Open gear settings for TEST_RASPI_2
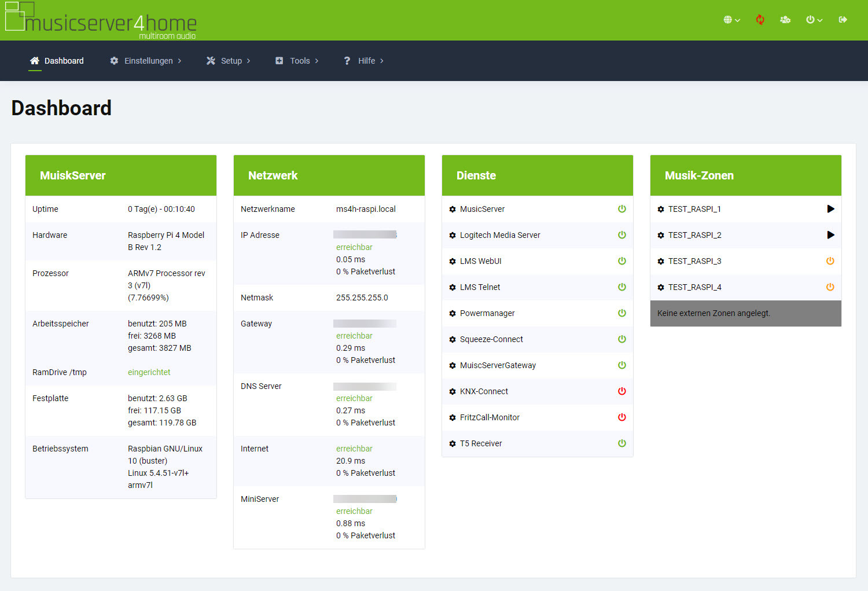Viewport: 868px width, 591px height. coord(661,236)
